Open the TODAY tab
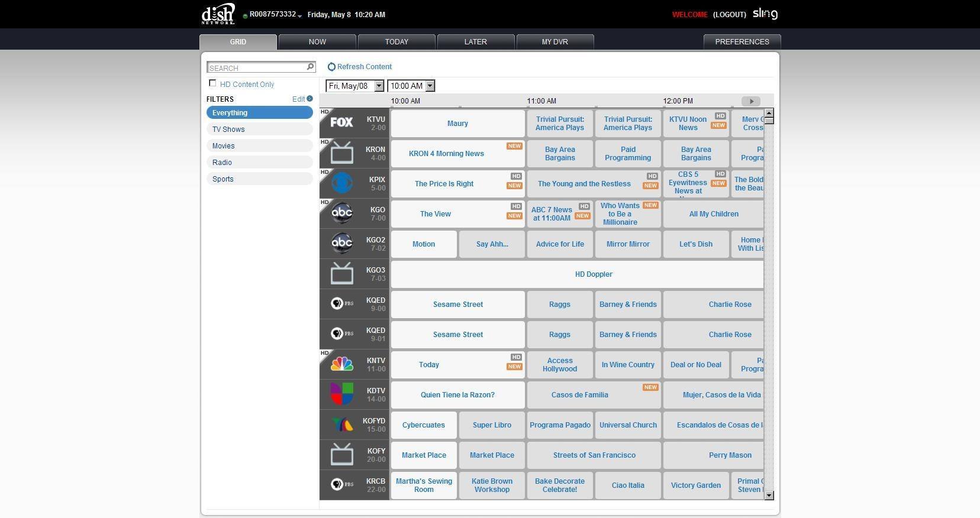This screenshot has width=980, height=518. 396,42
